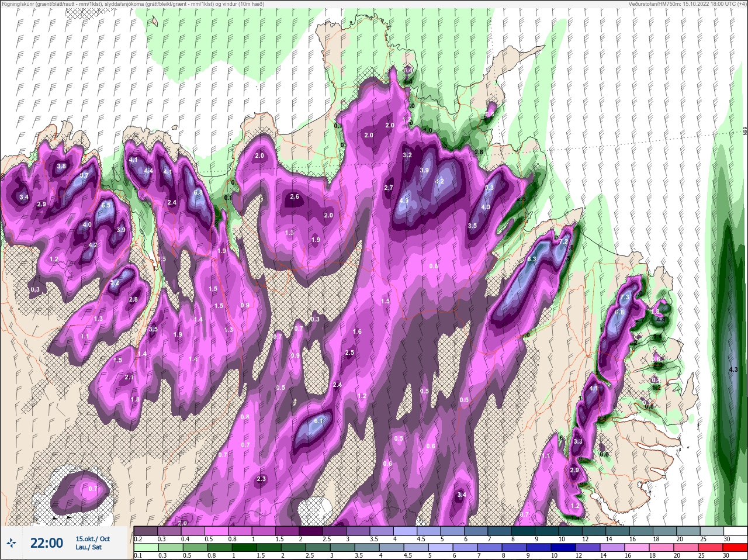Click the 4.3 value in the eastern green band
The height and width of the screenshot is (560, 748).
[x=733, y=369]
